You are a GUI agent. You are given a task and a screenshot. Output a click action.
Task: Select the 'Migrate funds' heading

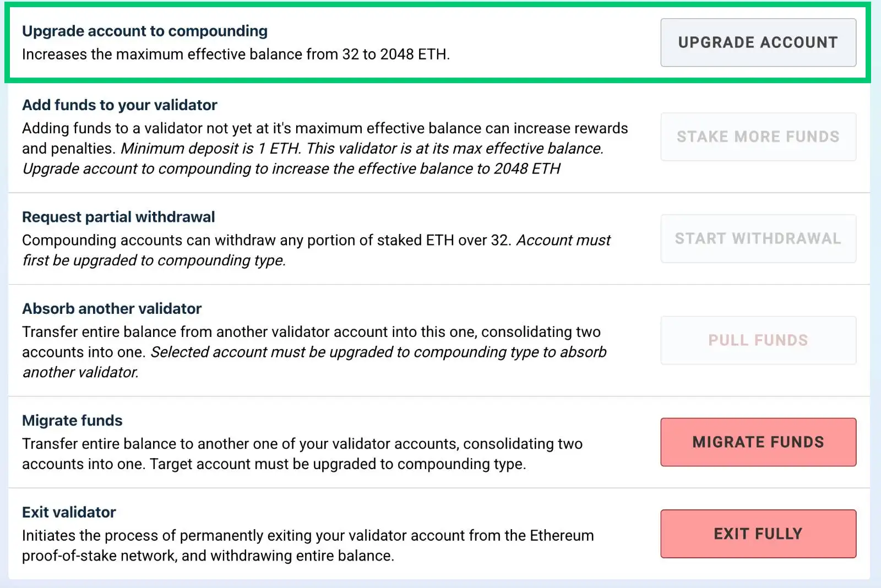click(x=72, y=421)
